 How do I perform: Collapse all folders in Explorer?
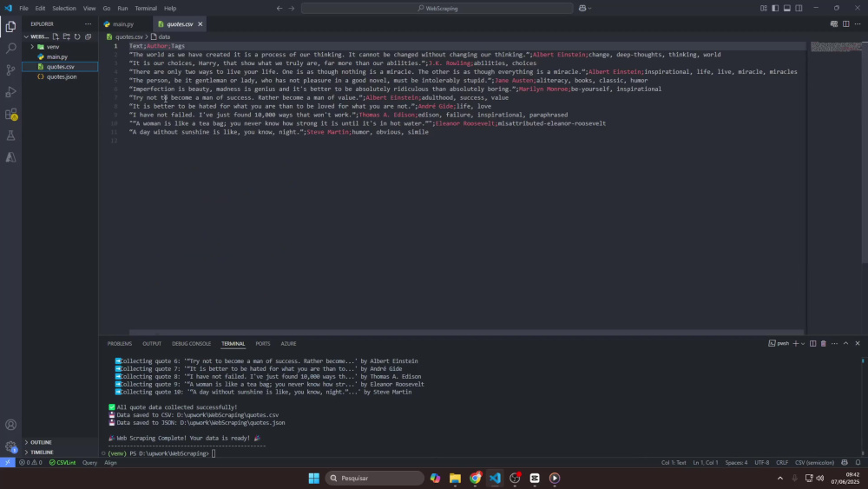(x=88, y=36)
